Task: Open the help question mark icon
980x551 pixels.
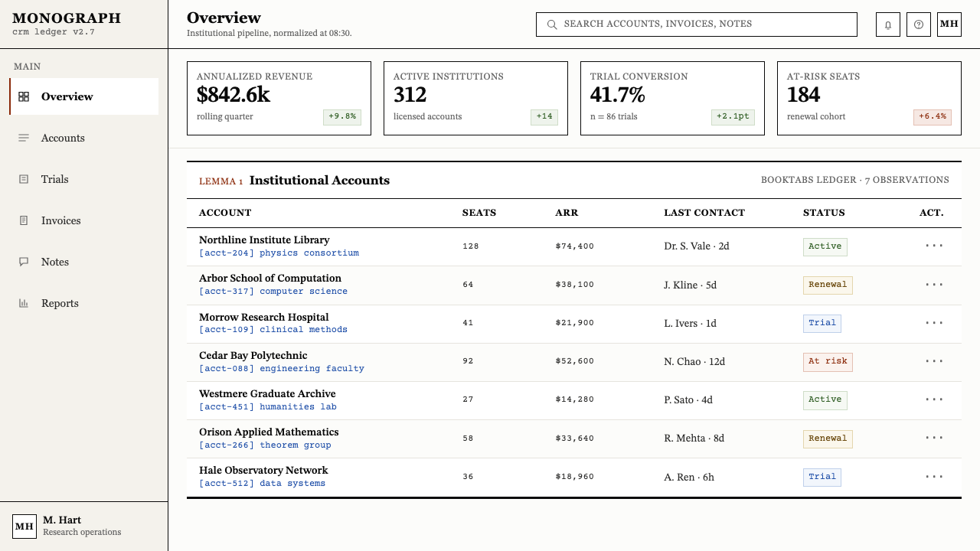Action: [919, 24]
